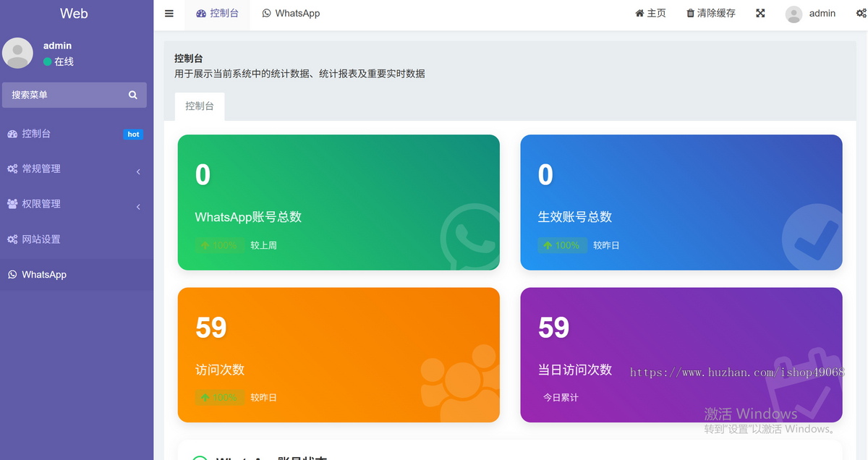
Task: Click people group icon on orange card
Action: pos(459,382)
